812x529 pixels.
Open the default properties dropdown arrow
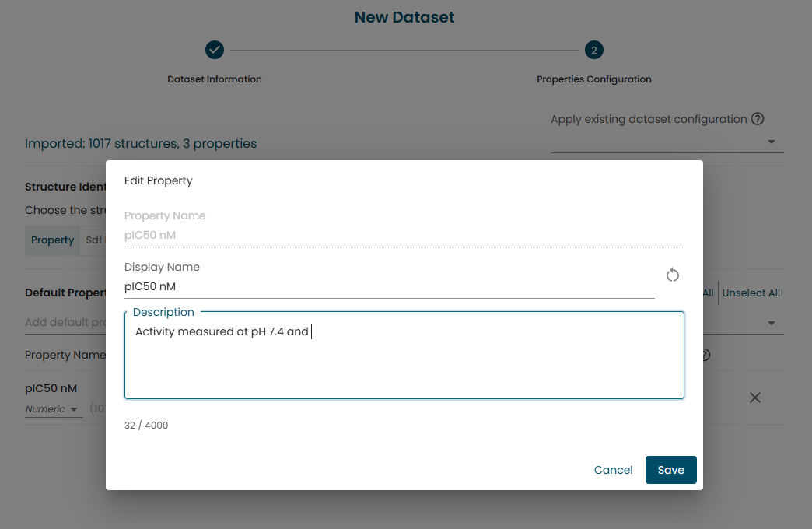[771, 323]
